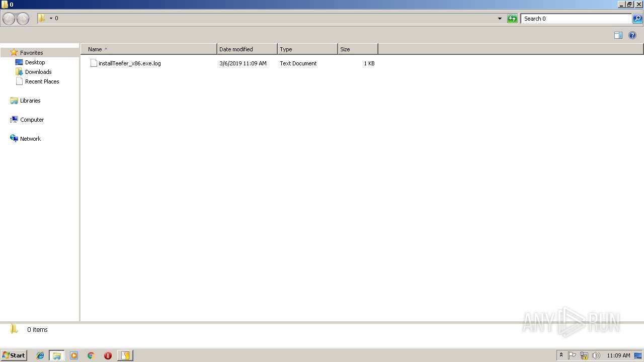Click the Downloads folder icon in the sidebar
Viewport: 644px width, 362px height.
(x=19, y=72)
